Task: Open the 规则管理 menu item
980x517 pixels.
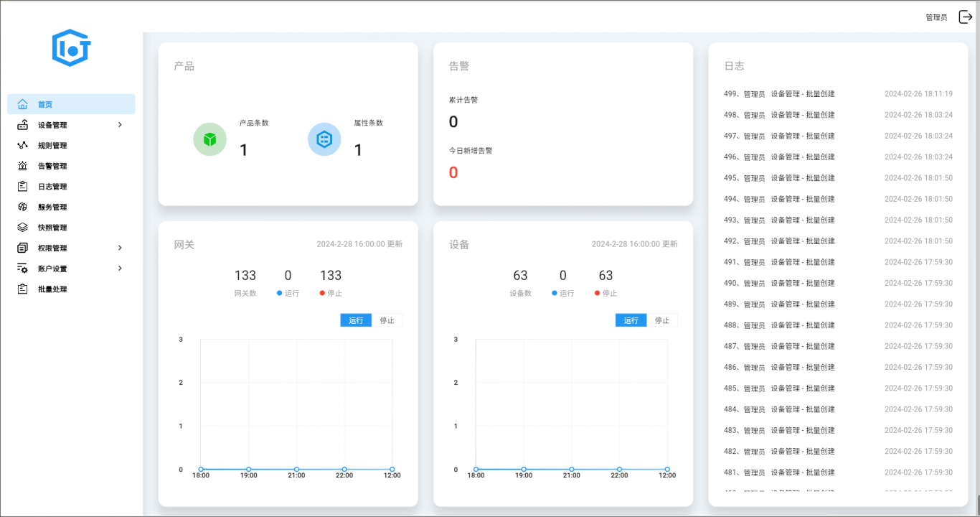Action: tap(71, 145)
